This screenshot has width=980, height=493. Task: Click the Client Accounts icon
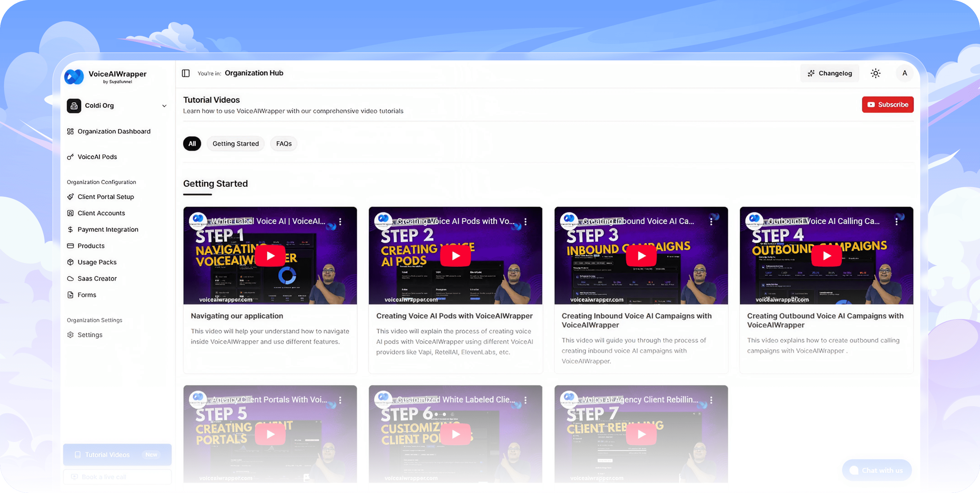(71, 213)
